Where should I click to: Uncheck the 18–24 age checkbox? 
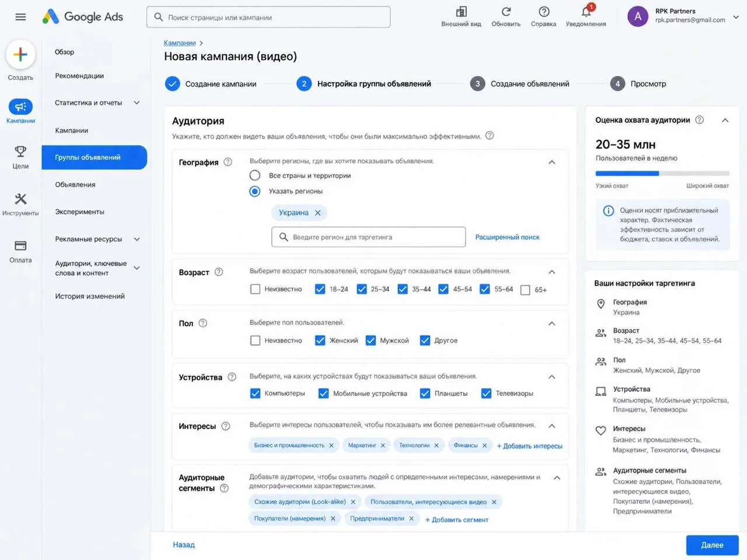[x=320, y=289]
